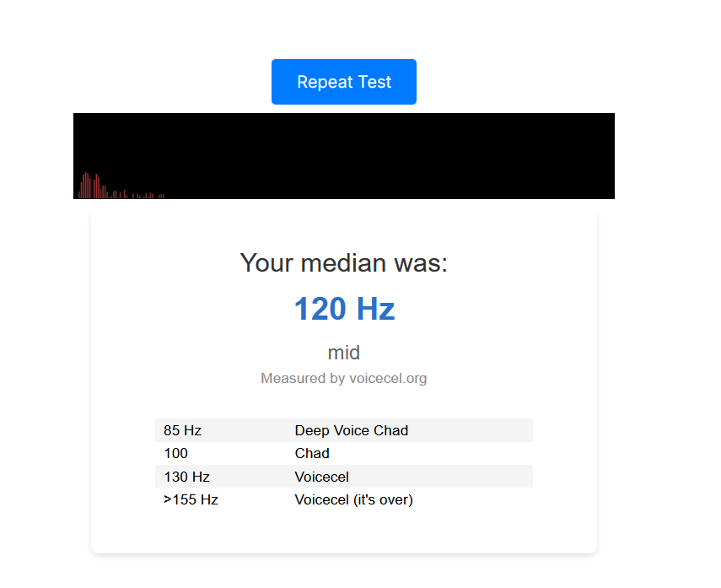The height and width of the screenshot is (588, 721).
Task: Select the "mid" rating label
Action: (x=344, y=353)
